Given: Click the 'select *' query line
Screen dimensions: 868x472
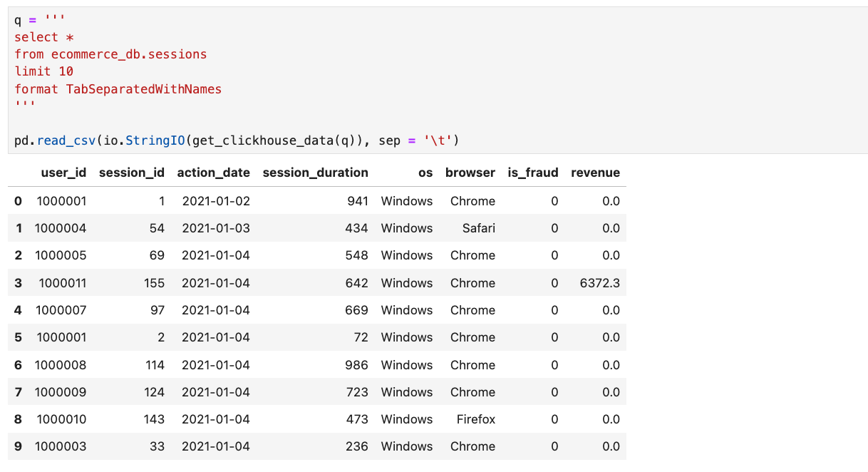Looking at the screenshot, I should pos(43,37).
